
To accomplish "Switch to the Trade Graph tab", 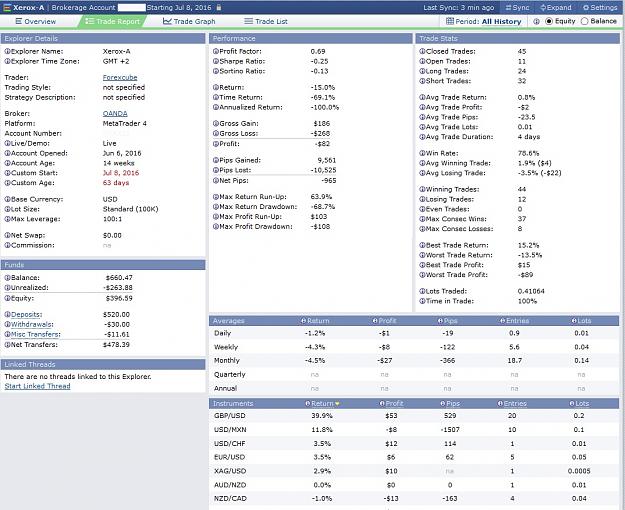I will pos(189,21).
